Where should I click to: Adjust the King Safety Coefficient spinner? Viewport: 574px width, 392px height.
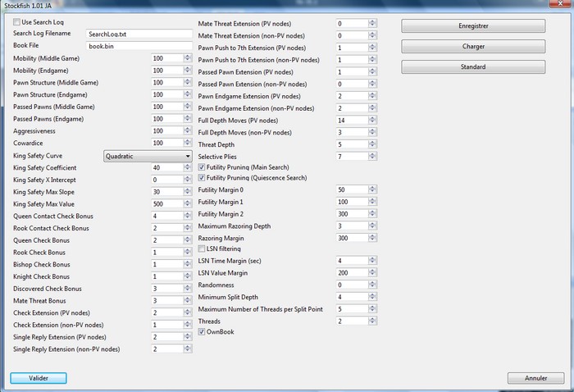point(187,167)
